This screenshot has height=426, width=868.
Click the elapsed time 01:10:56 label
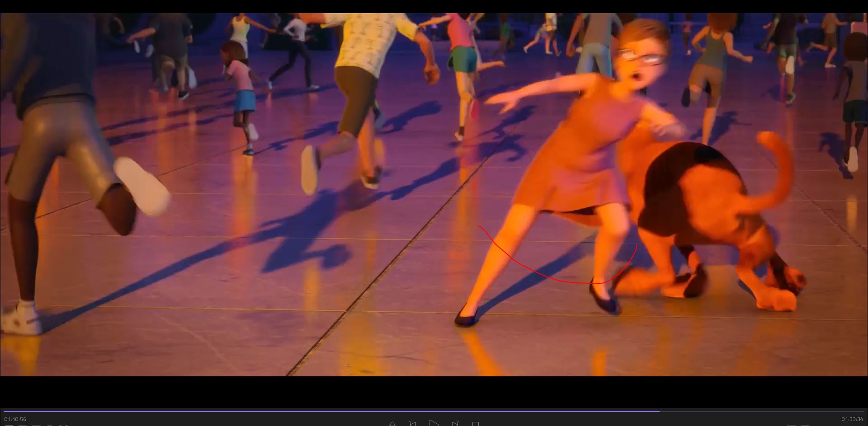pyautogui.click(x=15, y=419)
